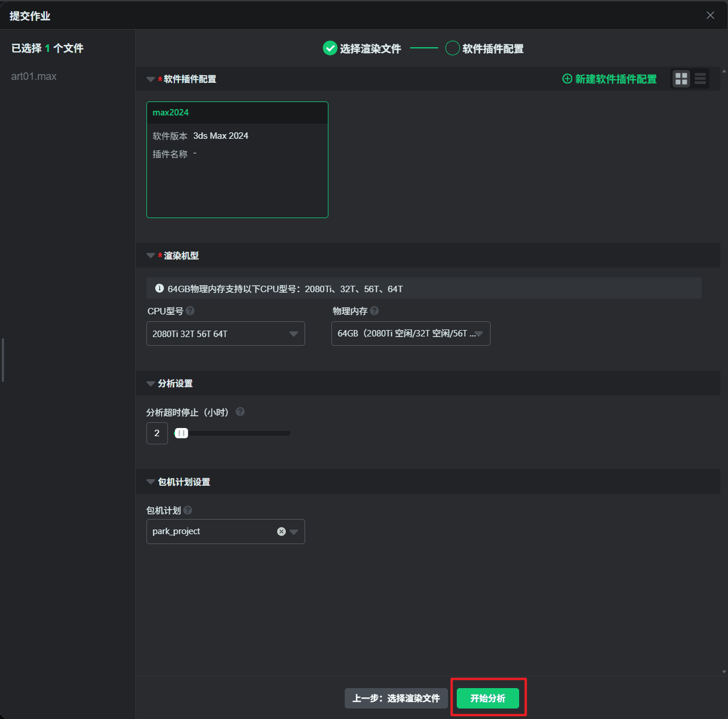This screenshot has height=719, width=728.
Task: Select art01.max in file list
Action: 34,76
